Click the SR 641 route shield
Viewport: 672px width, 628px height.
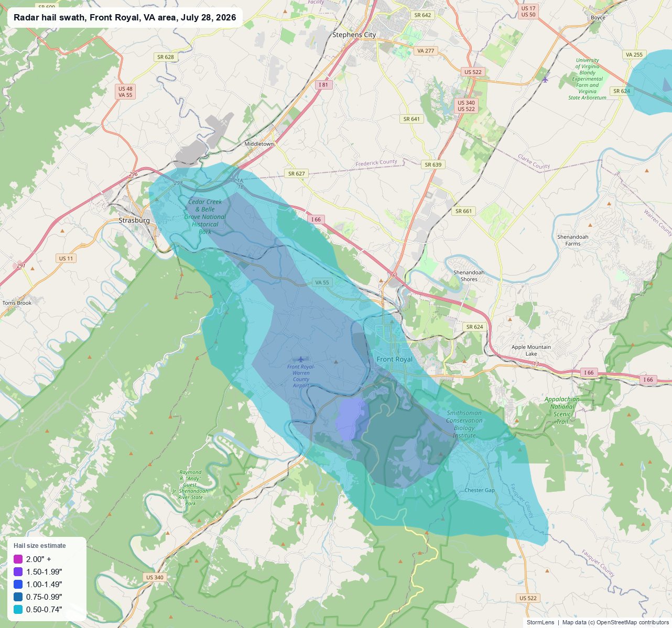(x=411, y=119)
